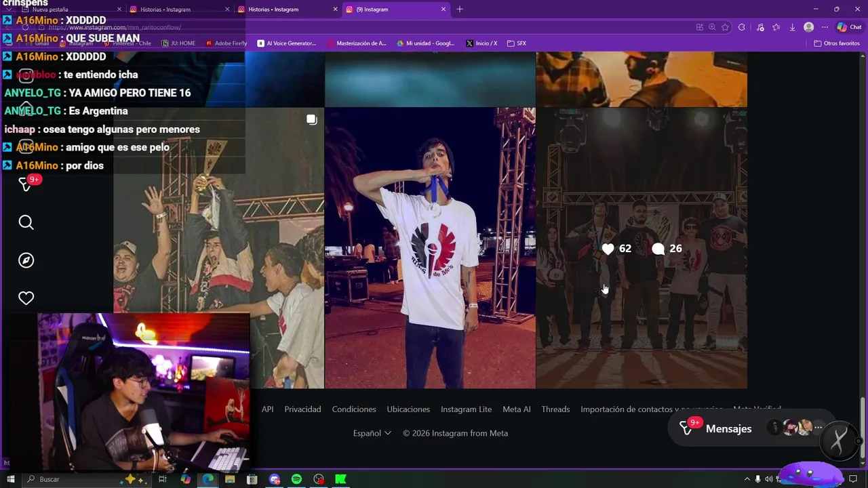Open post of guy in white t-shirt
Viewport: 868px width, 488px height.
click(x=430, y=248)
